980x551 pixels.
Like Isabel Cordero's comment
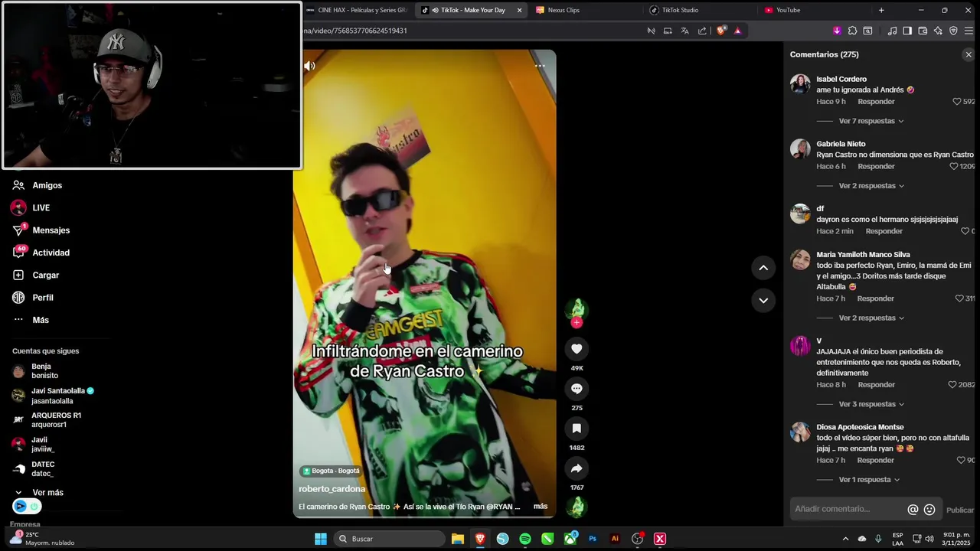point(956,102)
